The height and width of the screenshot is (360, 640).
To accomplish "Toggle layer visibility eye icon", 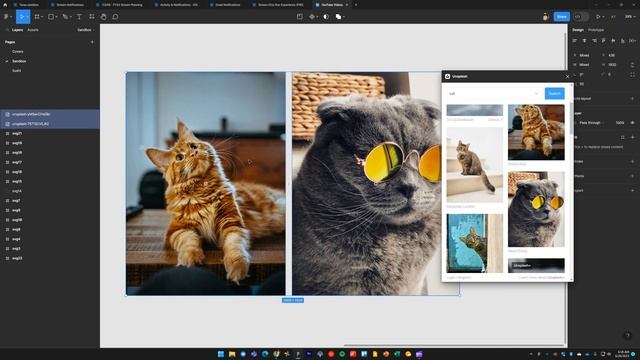I will 632,122.
